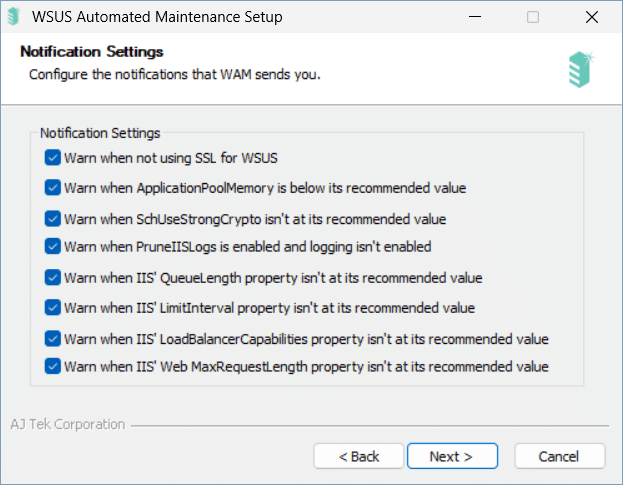Click the AJ Tek Corporation footer text
623x485 pixels.
pyautogui.click(x=68, y=424)
